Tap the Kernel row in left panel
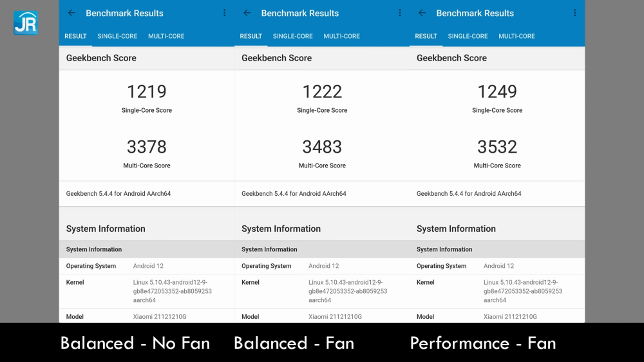Screen dimensions: 644x362 click(147, 291)
